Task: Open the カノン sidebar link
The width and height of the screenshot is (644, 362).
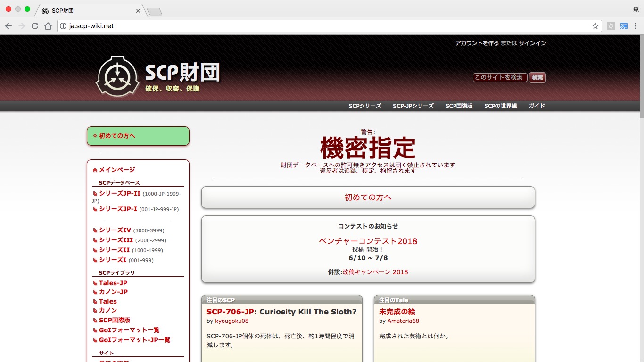Action: pyautogui.click(x=108, y=310)
